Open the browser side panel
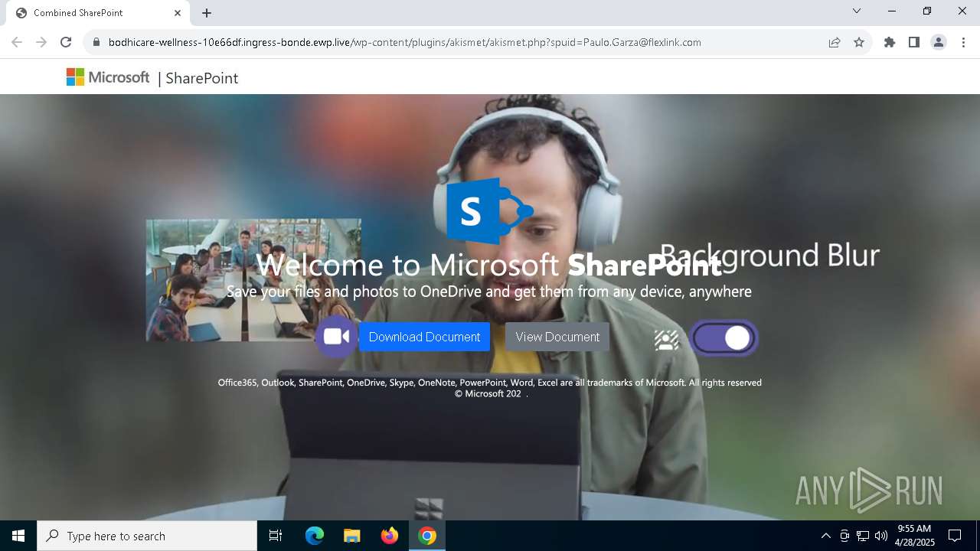980x551 pixels. point(914,42)
